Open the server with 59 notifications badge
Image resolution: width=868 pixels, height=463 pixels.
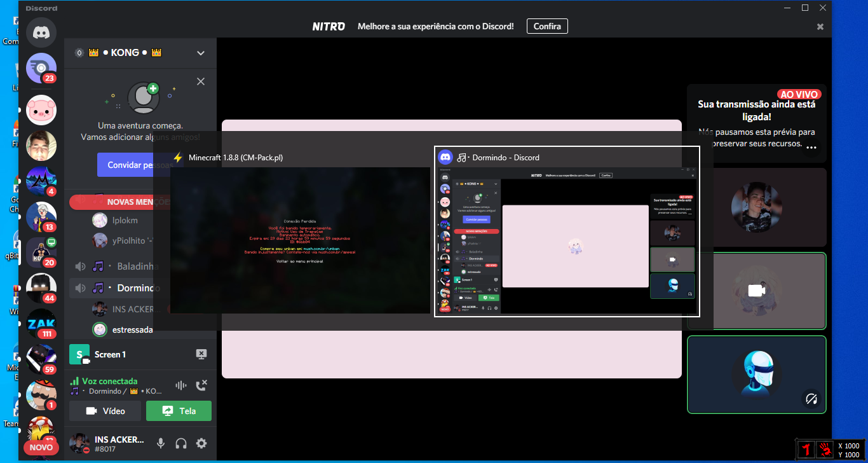tap(41, 359)
